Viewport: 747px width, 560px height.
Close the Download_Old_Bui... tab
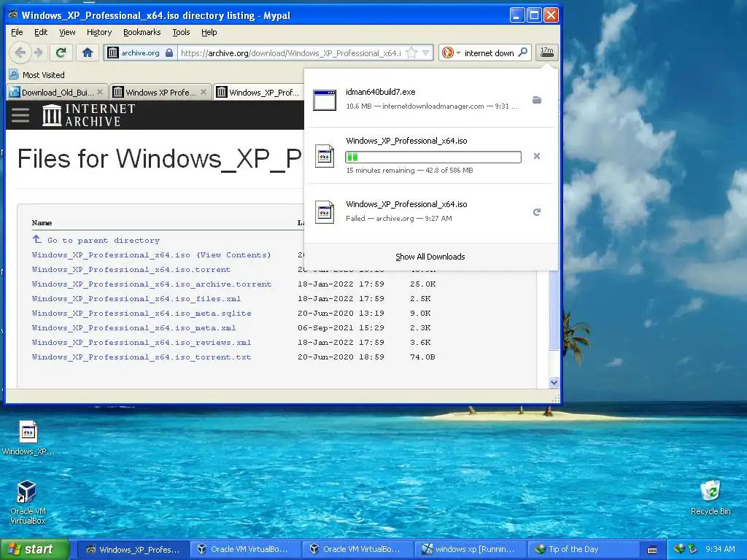99,92
